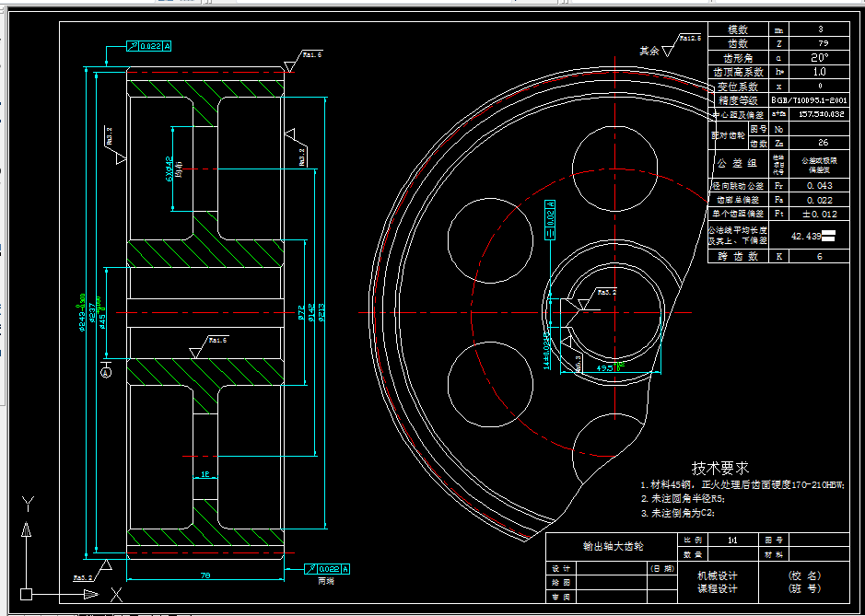Click the 中心距及偏差 label
865x616 pixels.
click(738, 115)
